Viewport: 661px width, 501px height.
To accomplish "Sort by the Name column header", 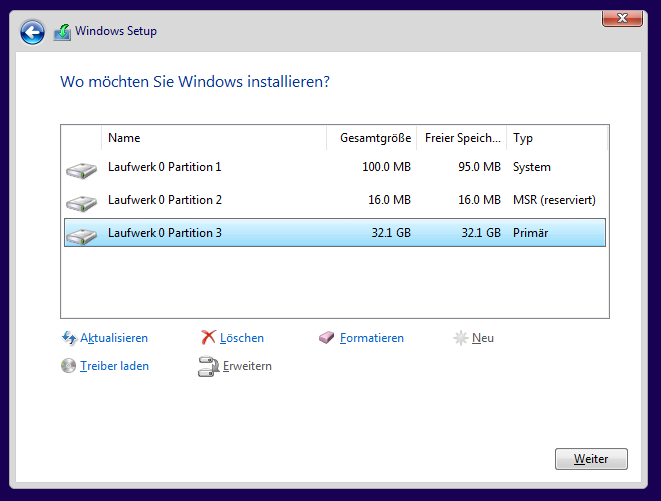I will [214, 138].
